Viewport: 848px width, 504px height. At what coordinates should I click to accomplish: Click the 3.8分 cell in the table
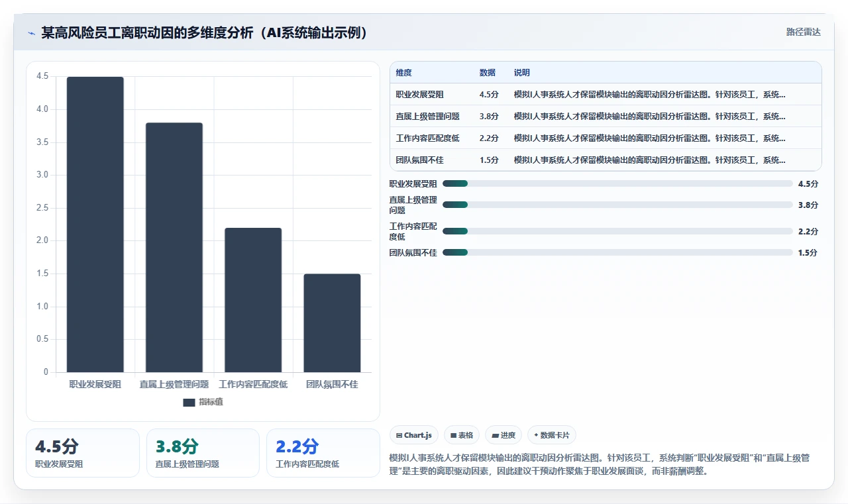489,117
